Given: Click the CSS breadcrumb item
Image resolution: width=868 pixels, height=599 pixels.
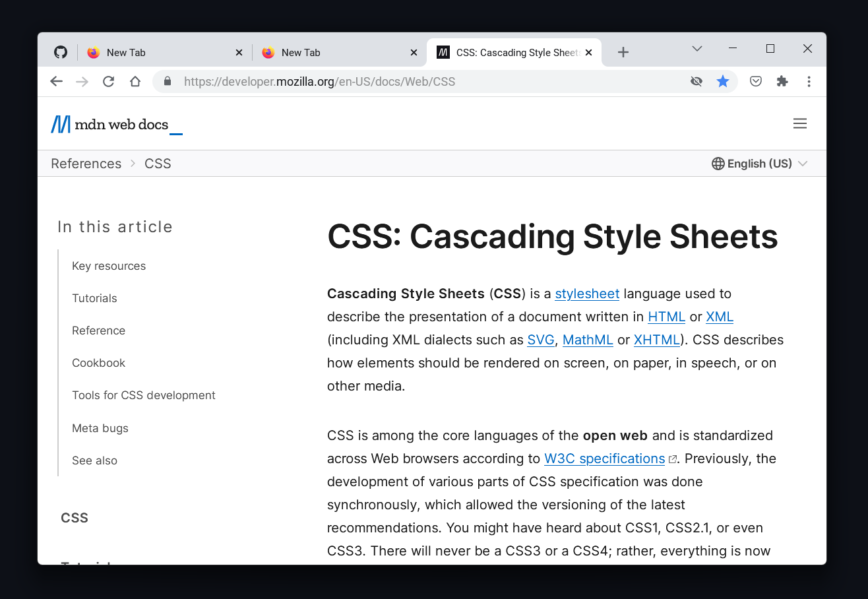Looking at the screenshot, I should coord(158,164).
